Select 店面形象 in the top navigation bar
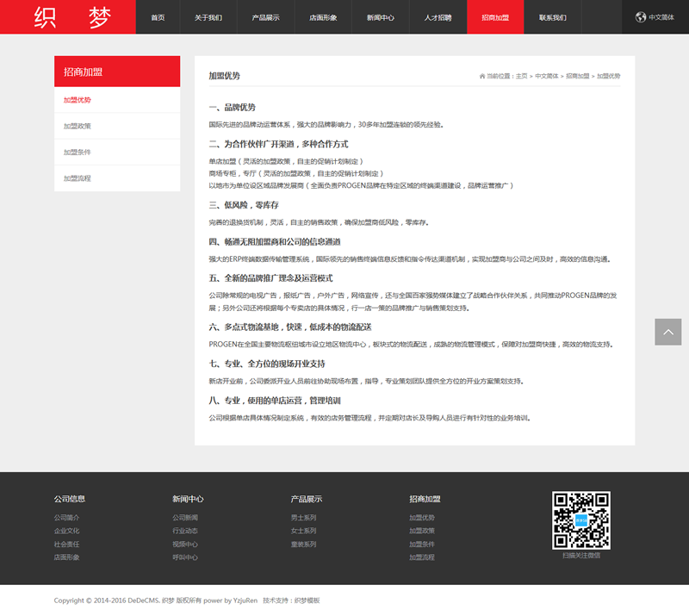Image resolution: width=689 pixels, height=616 pixels. click(x=323, y=17)
